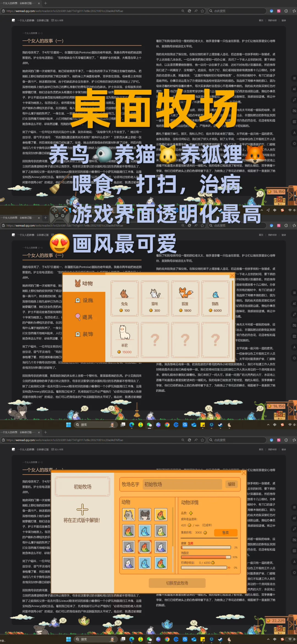The image size is (297, 644).
Task: Select the dark cat animal thumbnail
Action: click(145, 515)
